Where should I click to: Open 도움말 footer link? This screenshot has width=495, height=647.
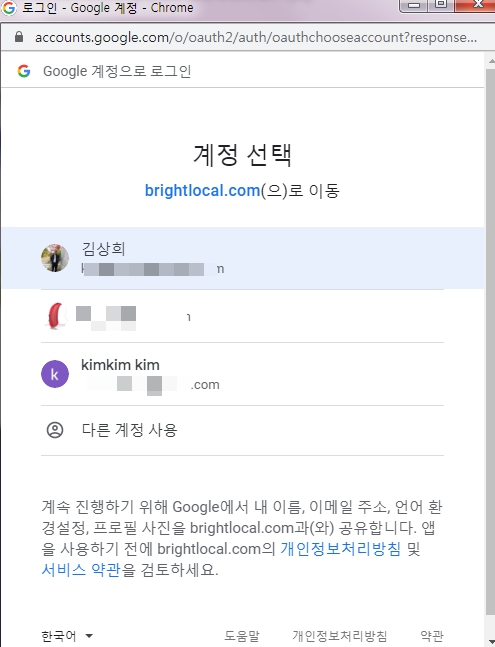pos(242,636)
